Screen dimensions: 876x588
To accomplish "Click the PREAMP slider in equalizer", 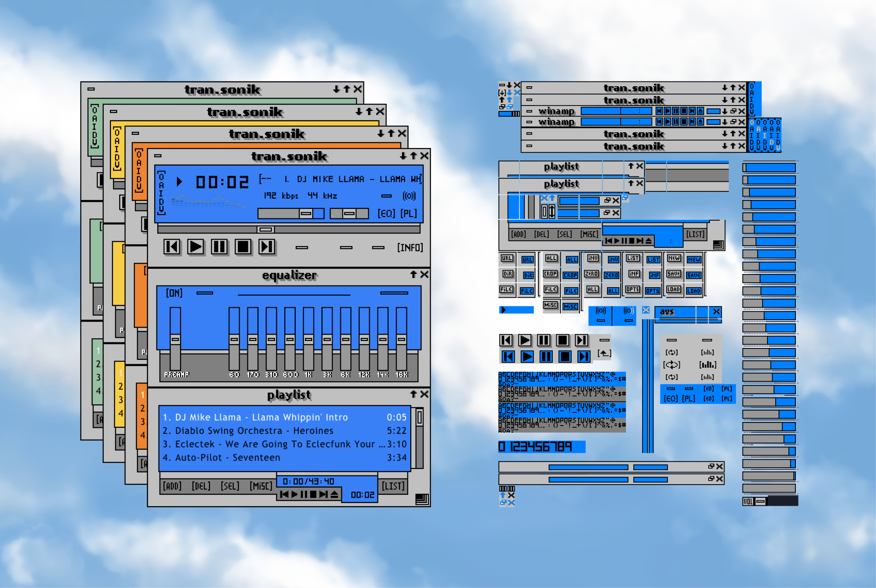I will point(175,339).
